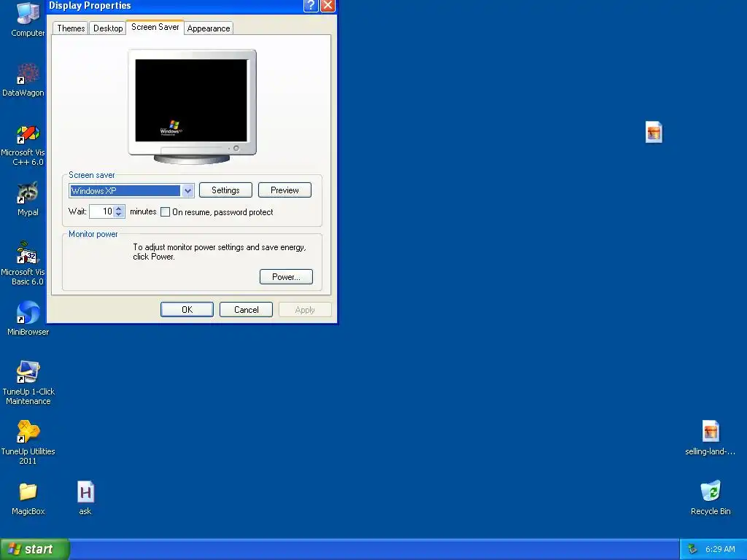Click the Preview button
This screenshot has height=560, width=747.
tap(285, 190)
